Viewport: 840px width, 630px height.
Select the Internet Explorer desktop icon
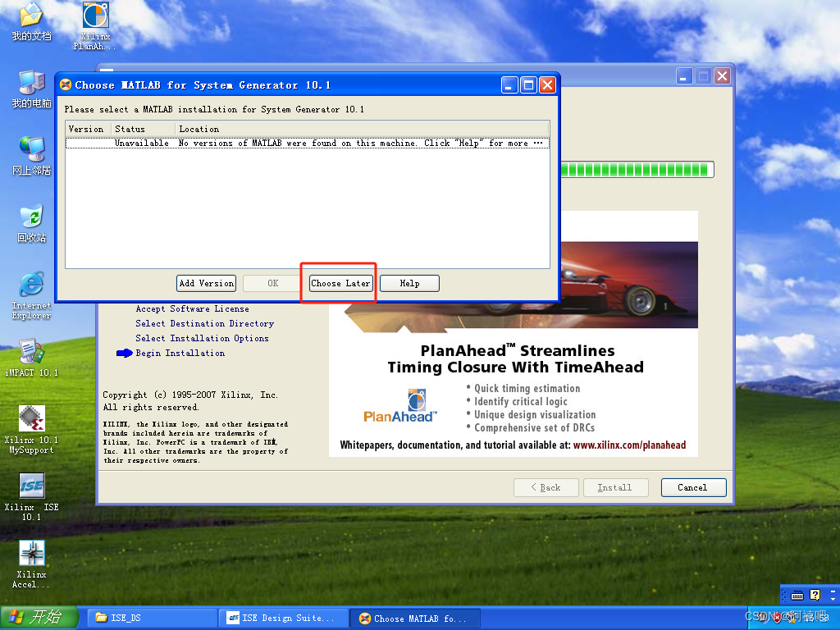click(x=32, y=295)
